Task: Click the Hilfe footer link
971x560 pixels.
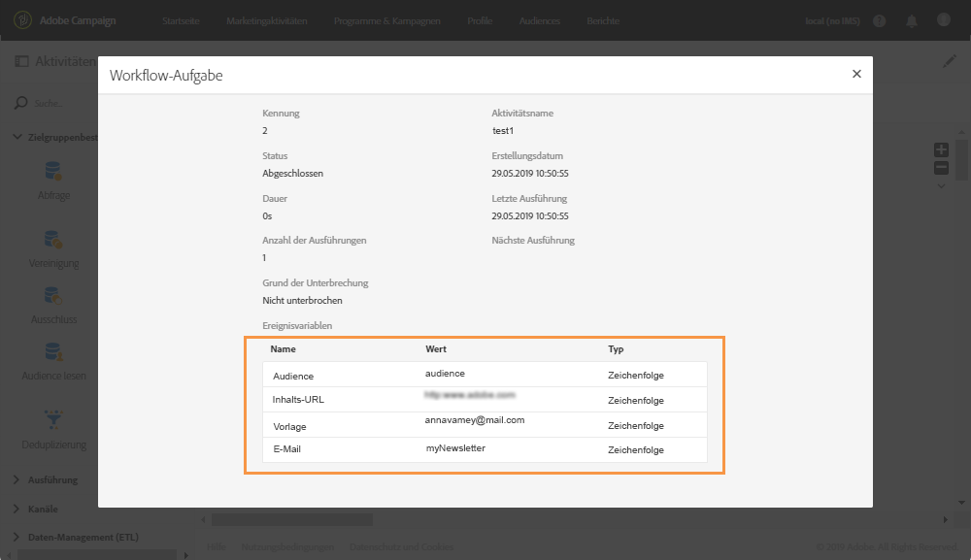Action: pyautogui.click(x=217, y=547)
